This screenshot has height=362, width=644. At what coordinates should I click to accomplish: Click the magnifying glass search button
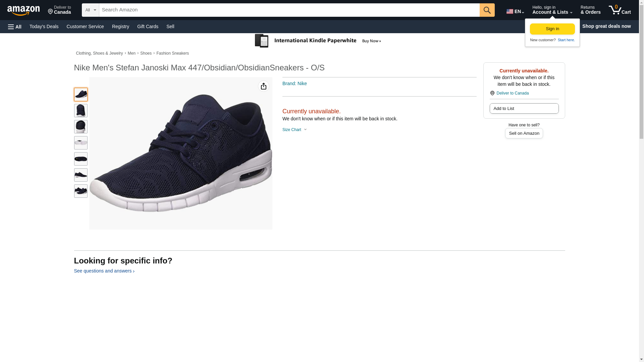[487, 10]
